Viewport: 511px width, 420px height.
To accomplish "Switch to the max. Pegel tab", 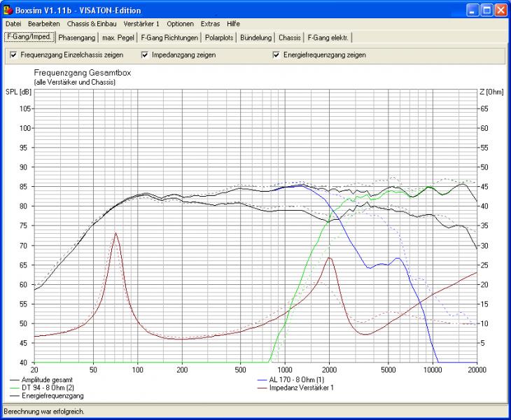I will click(x=118, y=38).
